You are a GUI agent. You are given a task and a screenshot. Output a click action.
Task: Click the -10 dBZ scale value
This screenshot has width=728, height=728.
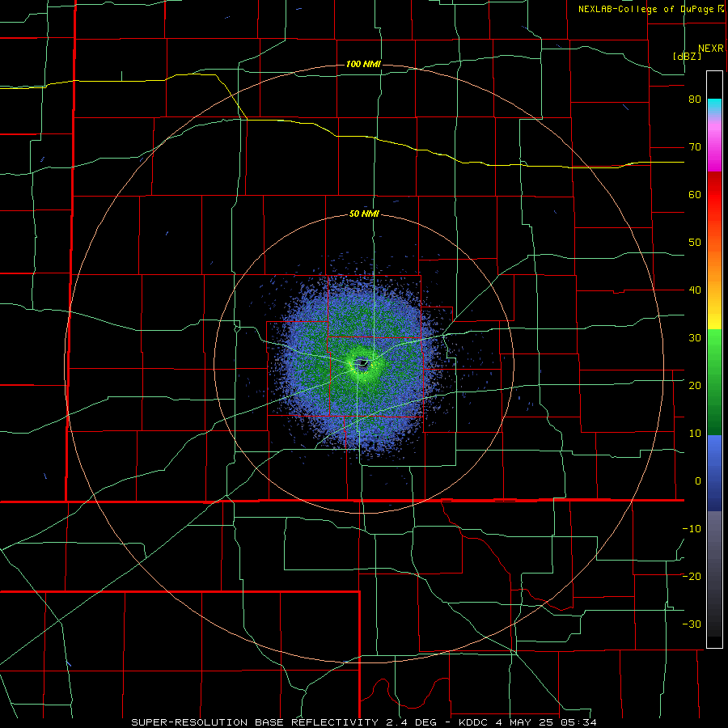click(x=692, y=529)
